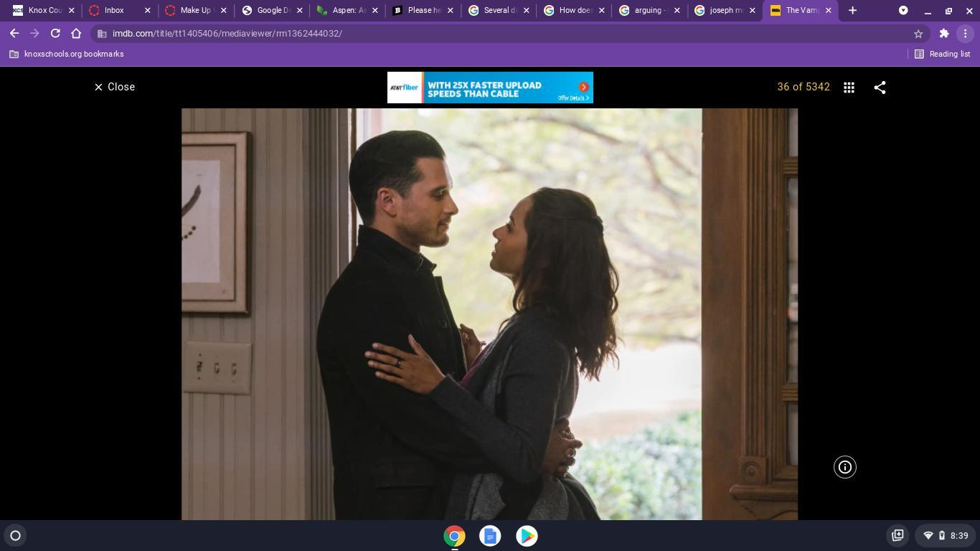This screenshot has width=980, height=551.
Task: Close the Knox Cou tab
Action: pyautogui.click(x=71, y=11)
